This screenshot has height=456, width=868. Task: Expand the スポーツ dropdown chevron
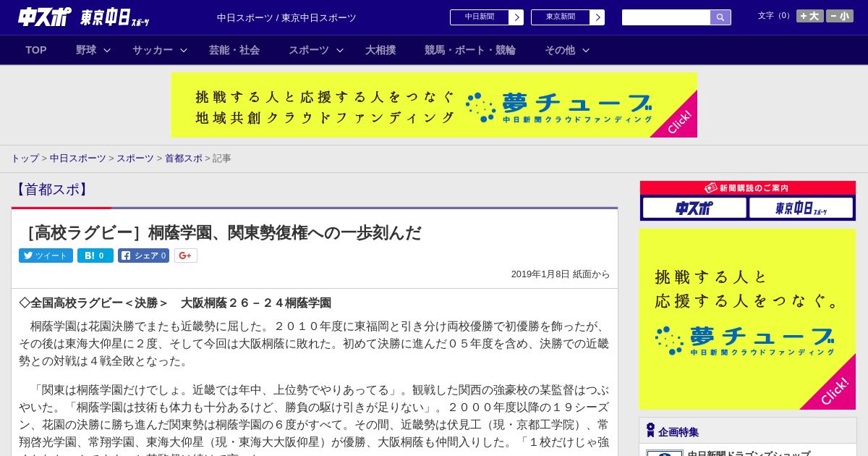340,50
